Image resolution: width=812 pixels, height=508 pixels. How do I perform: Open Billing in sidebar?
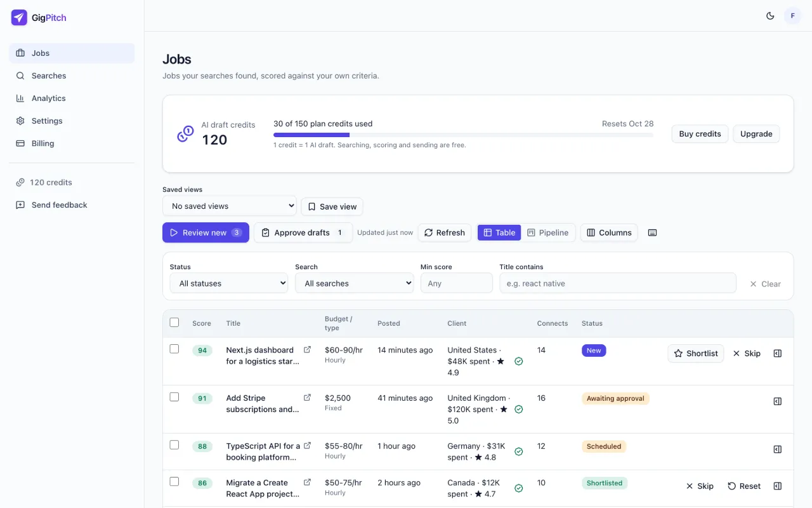click(72, 144)
